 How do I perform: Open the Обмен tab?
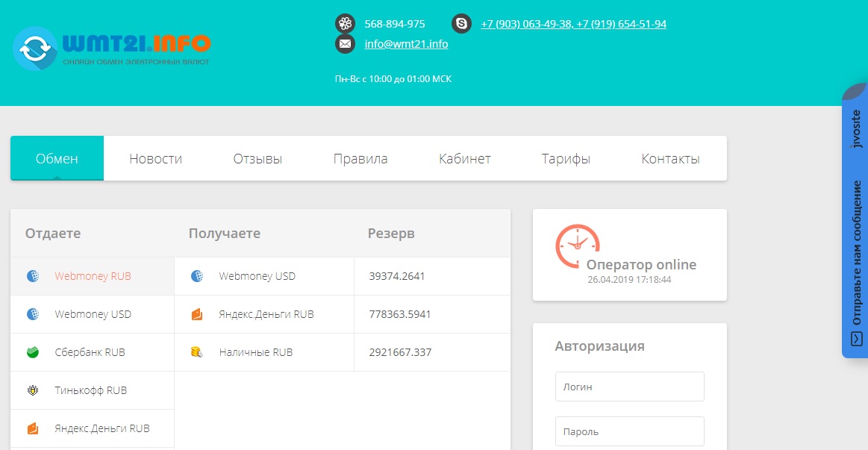tap(57, 158)
